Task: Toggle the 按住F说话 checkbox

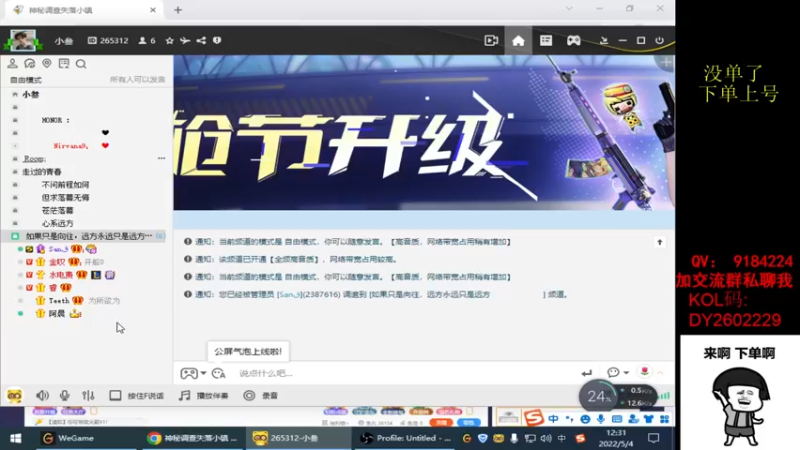Action: pos(115,395)
